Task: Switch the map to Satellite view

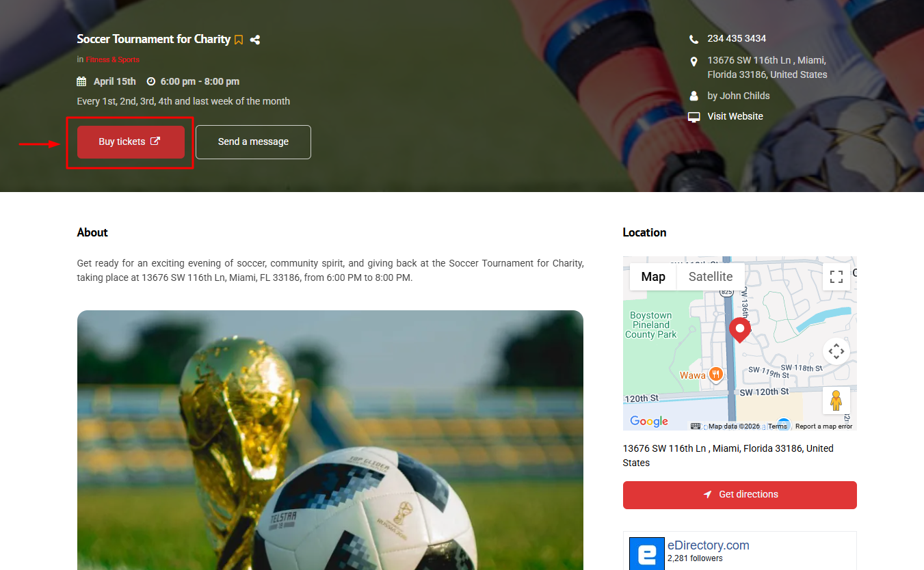Action: click(711, 277)
